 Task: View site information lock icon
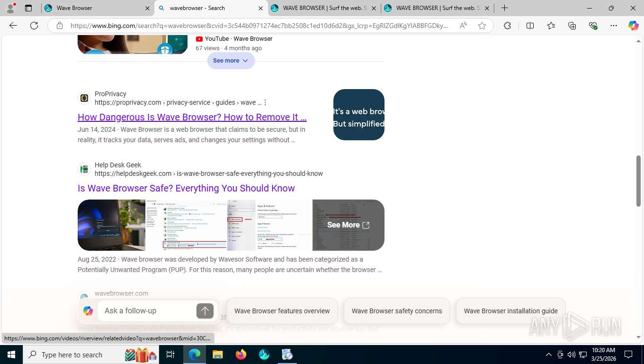(60, 26)
